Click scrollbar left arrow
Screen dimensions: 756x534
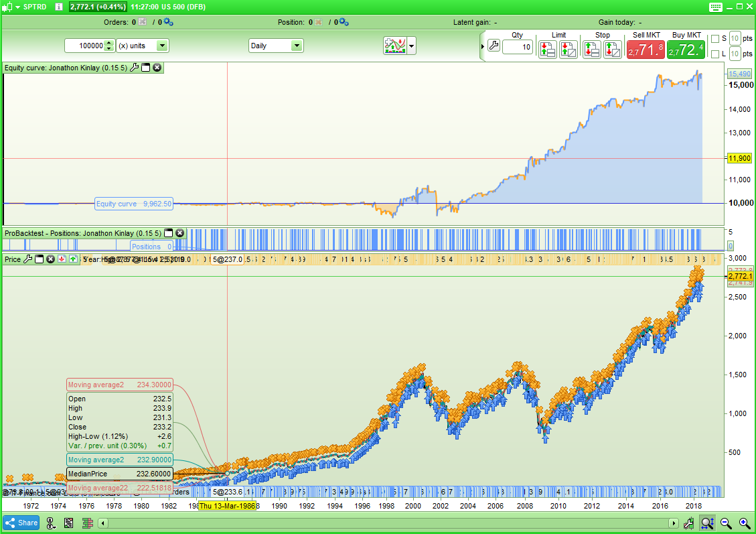point(102,523)
